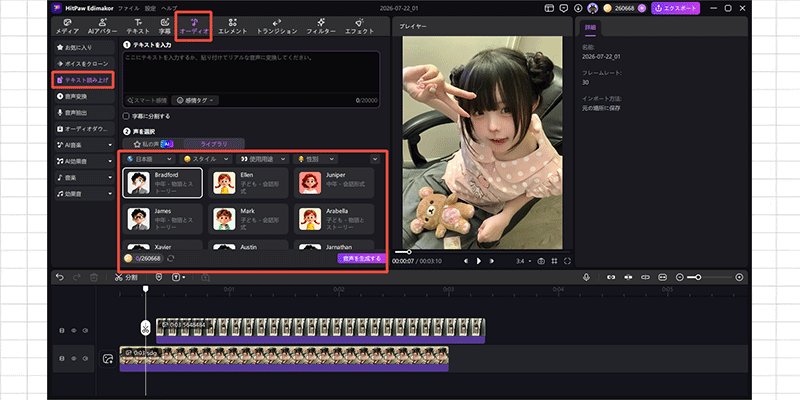This screenshot has width=800, height=400.
Task: Start voiceover recording with timeline microphone
Action: 587,277
